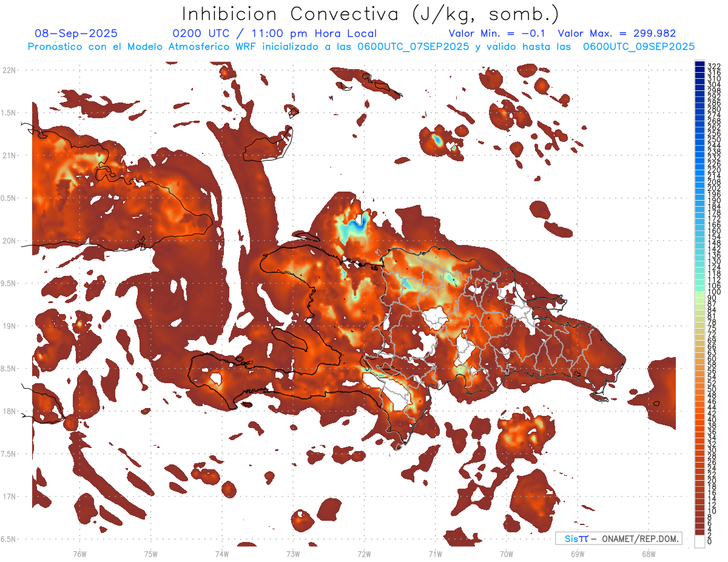Click the forecast end time 0600UTC_09SEP2025
This screenshot has height=562, width=728.
[x=638, y=47]
